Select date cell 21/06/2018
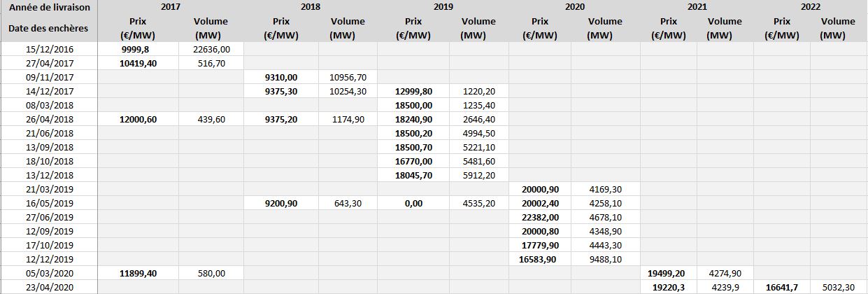 pos(49,133)
